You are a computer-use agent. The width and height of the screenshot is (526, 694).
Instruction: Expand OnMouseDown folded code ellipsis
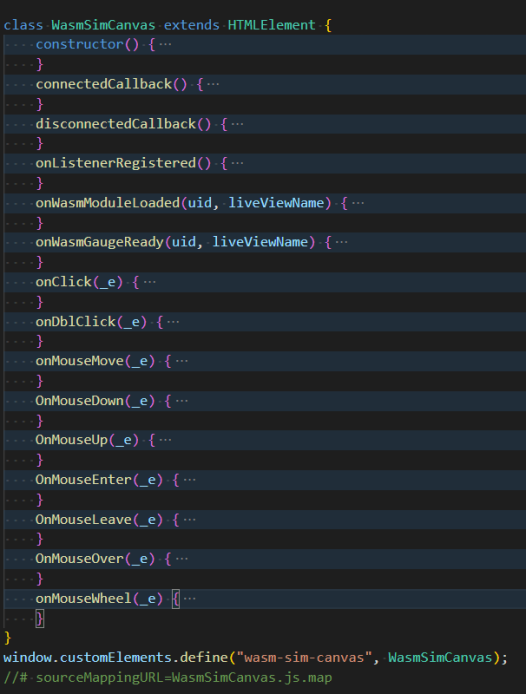click(182, 401)
